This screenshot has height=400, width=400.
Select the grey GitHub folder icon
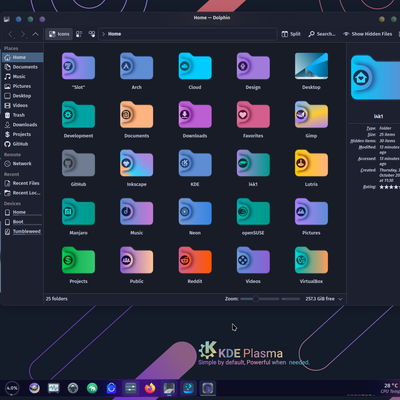click(78, 163)
